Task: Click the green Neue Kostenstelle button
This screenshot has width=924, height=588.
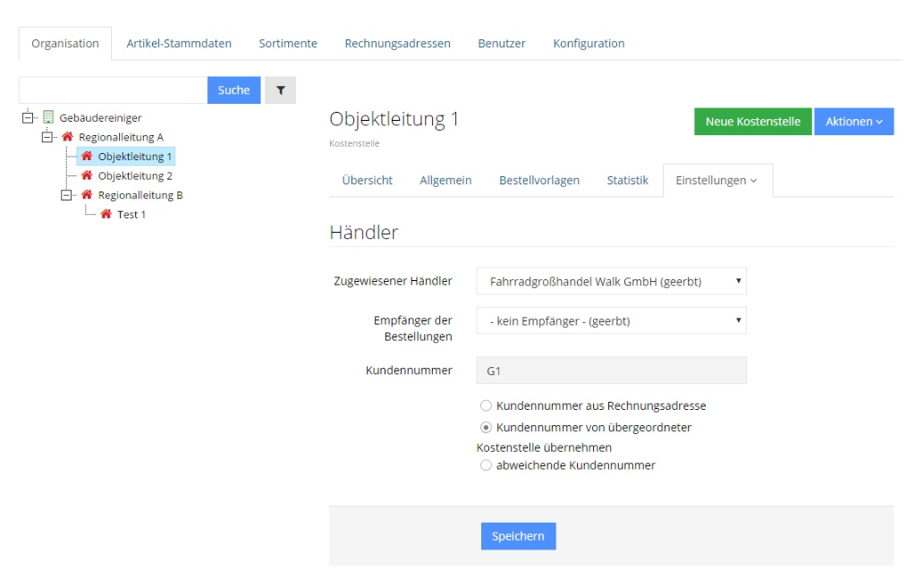Action: click(x=752, y=122)
